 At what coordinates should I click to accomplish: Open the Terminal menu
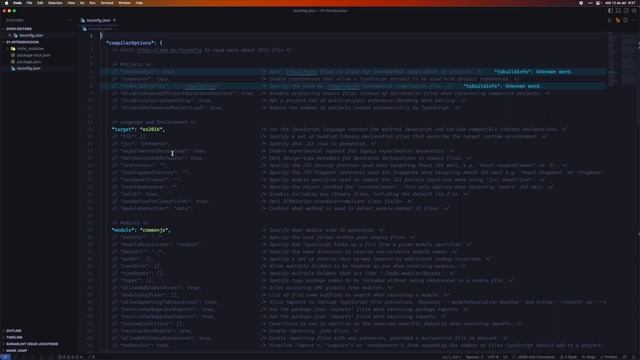[x=107, y=3]
